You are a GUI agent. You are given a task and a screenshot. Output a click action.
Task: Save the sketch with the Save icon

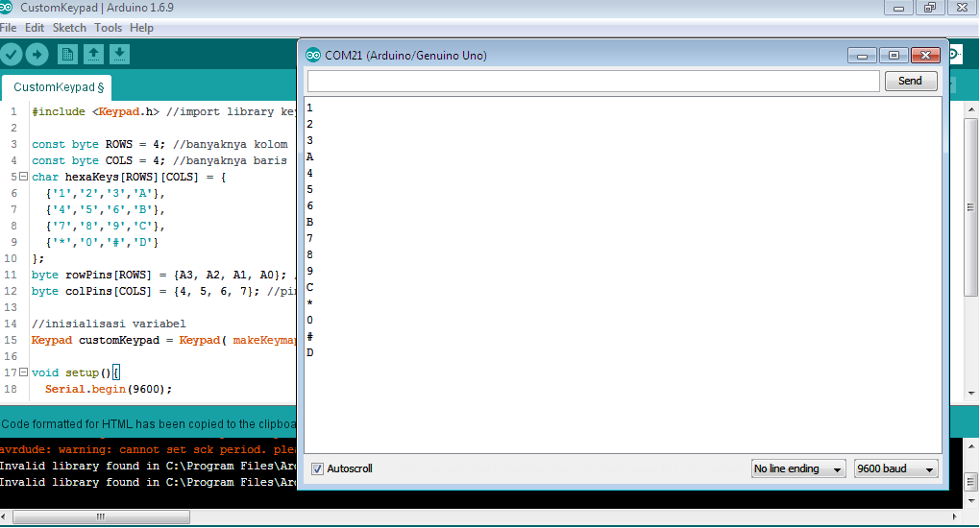(x=119, y=55)
